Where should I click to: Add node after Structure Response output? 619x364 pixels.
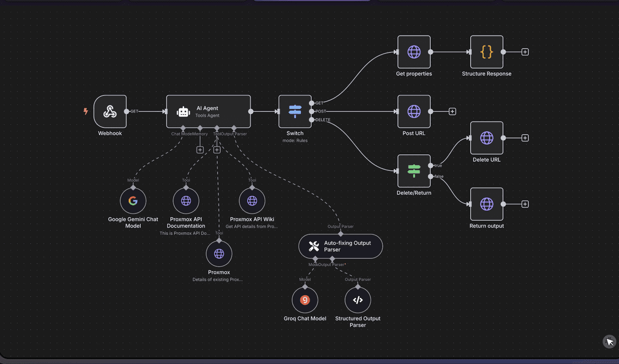(525, 52)
